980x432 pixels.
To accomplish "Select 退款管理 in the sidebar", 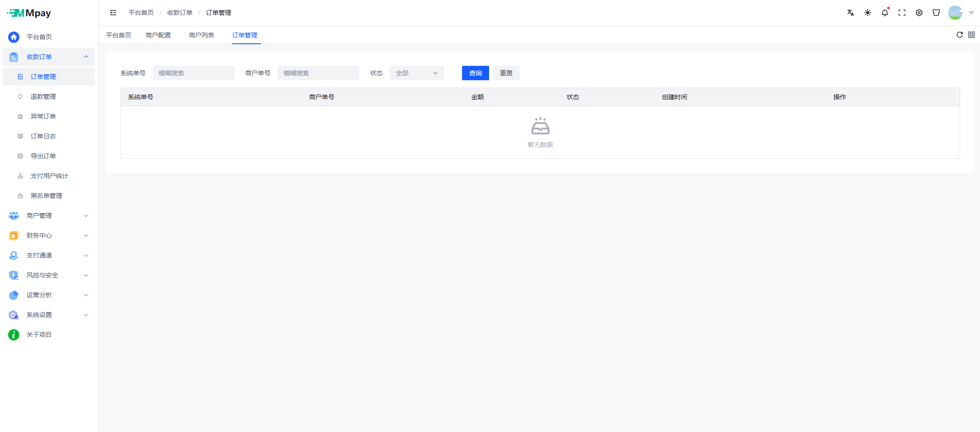I will click(43, 97).
